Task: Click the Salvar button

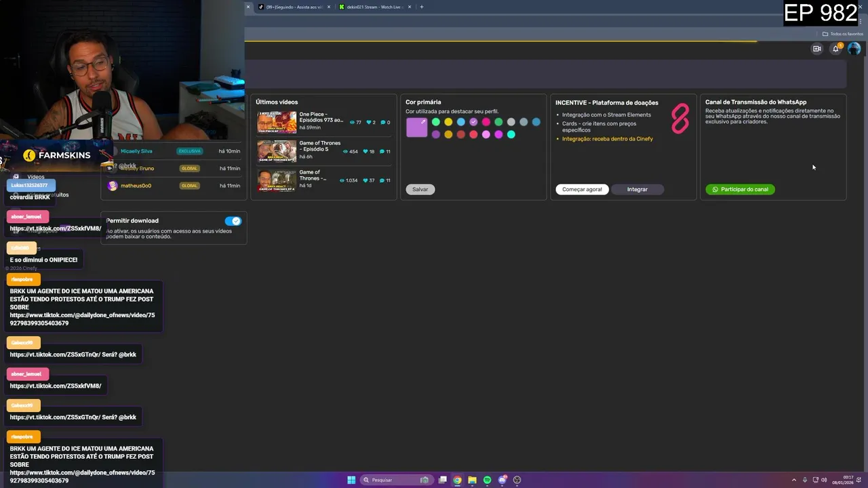Action: [420, 189]
